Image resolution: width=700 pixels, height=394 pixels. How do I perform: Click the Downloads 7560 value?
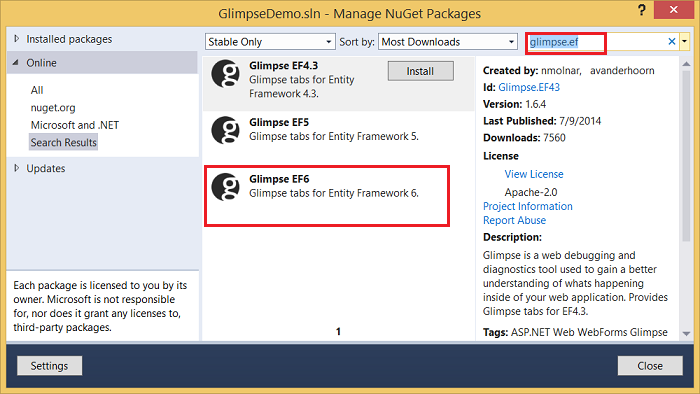pos(554,137)
